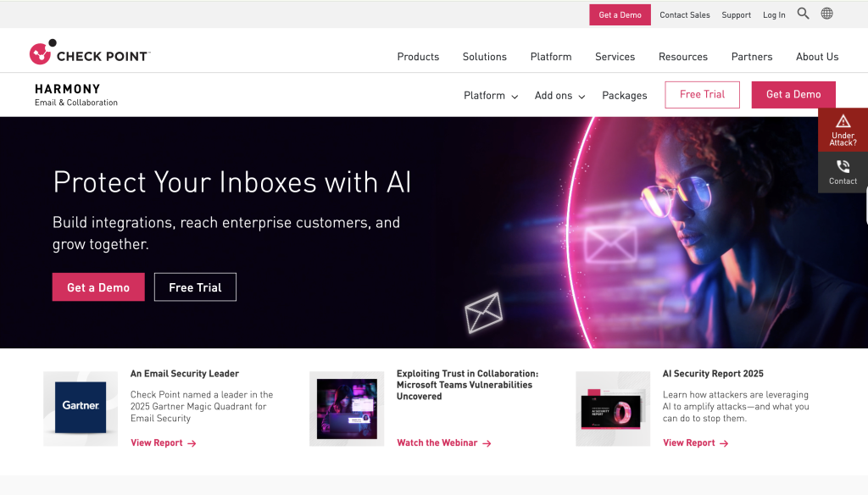This screenshot has height=495, width=868.
Task: Open the Log In link
Action: tap(774, 15)
